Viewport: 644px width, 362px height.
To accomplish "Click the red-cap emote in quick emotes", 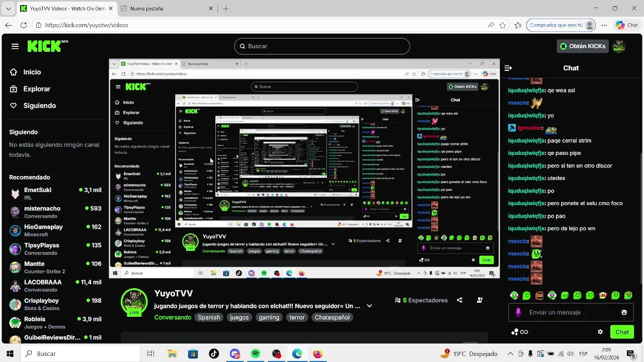I will (x=603, y=295).
